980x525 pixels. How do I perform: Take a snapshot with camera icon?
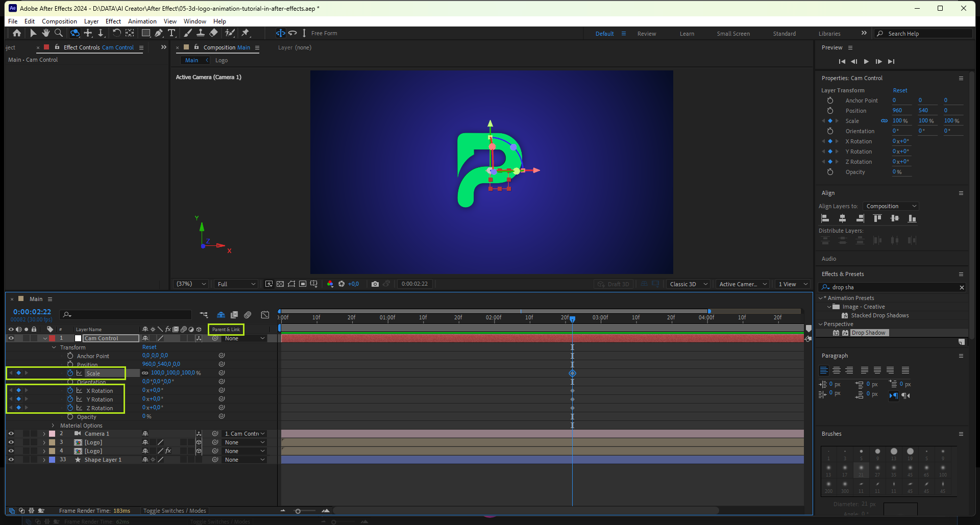click(375, 284)
